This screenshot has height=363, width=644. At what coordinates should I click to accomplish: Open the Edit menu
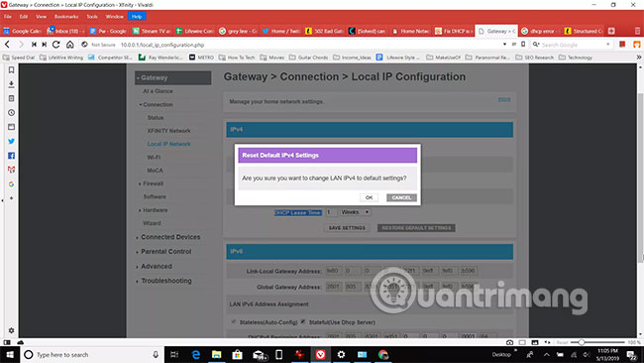click(x=24, y=17)
